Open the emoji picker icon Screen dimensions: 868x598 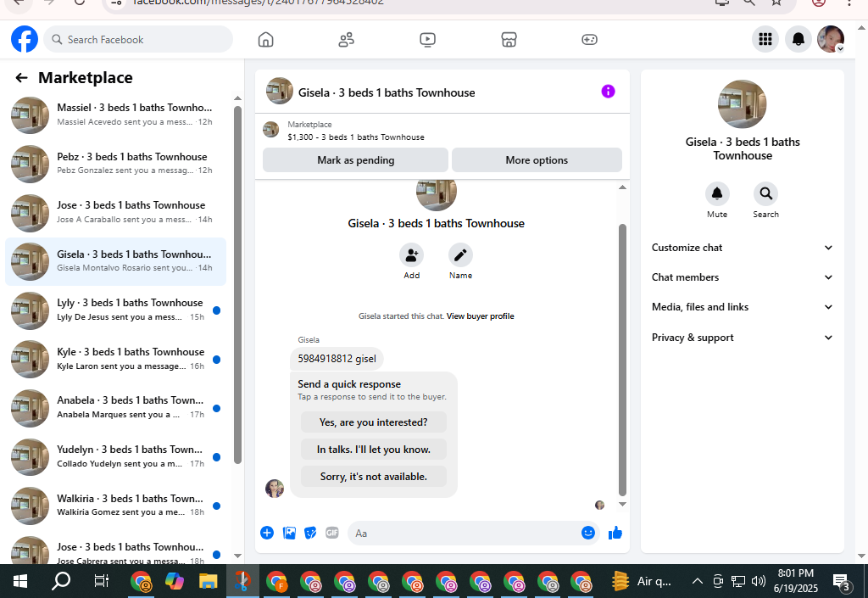[x=588, y=533]
